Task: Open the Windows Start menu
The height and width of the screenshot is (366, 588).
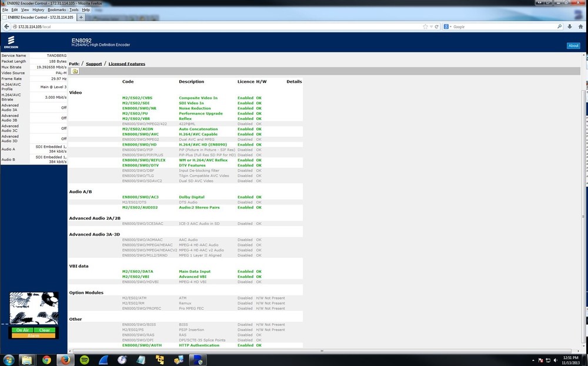Action: click(x=9, y=360)
